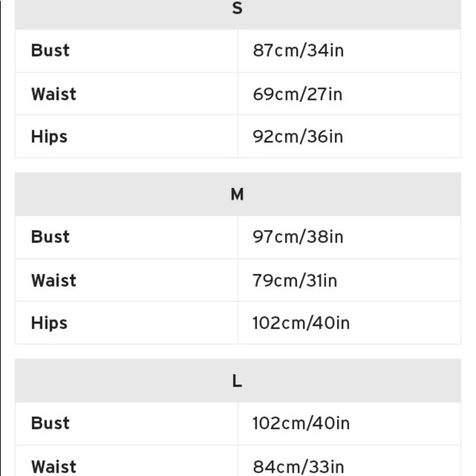The image size is (476, 476).
Task: Click the Bust label under size L
Action: [x=50, y=423]
